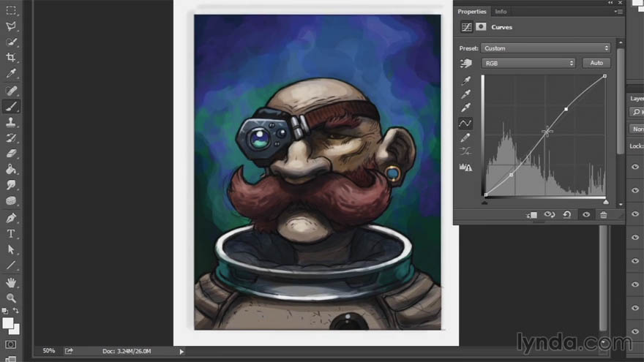Reset Curves to adjustment defaults
The image size is (644, 362).
pos(566,215)
